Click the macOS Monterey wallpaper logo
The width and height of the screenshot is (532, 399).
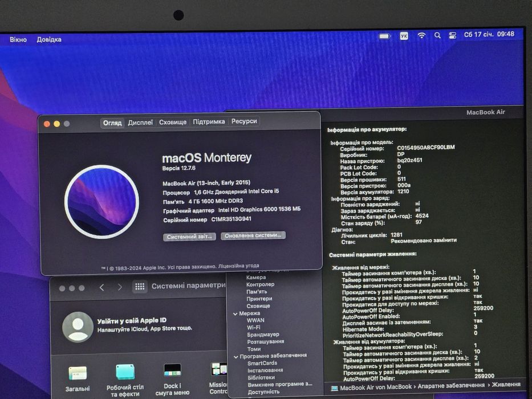pos(102,202)
